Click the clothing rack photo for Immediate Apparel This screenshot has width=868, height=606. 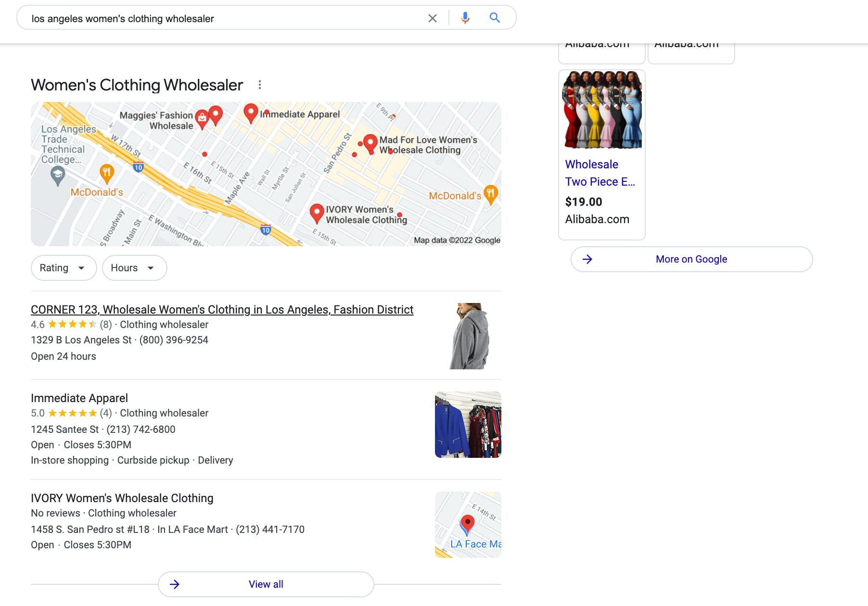[x=467, y=425]
